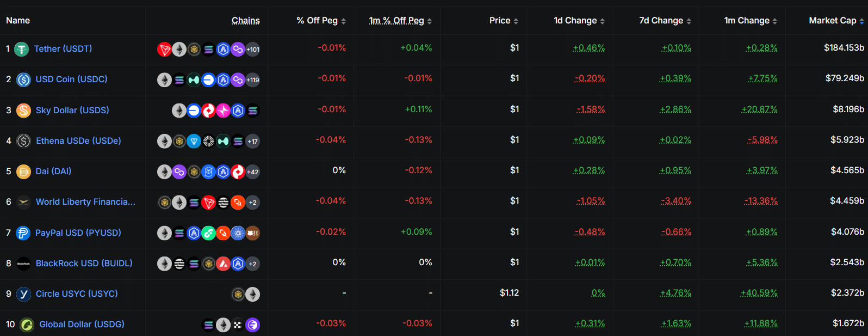The height and width of the screenshot is (336, 868).
Task: Click the Tron chain icon in Tether row
Action: 164,50
